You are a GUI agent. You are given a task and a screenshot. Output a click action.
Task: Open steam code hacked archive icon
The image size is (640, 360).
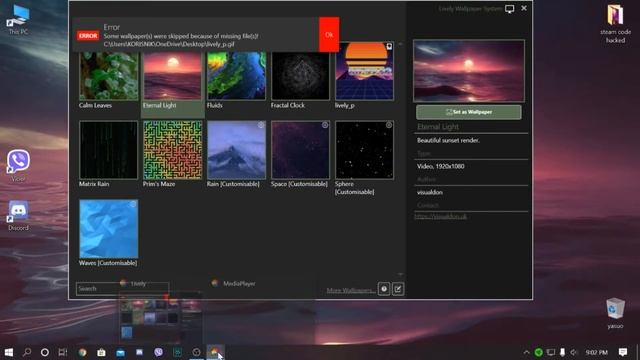coord(615,24)
